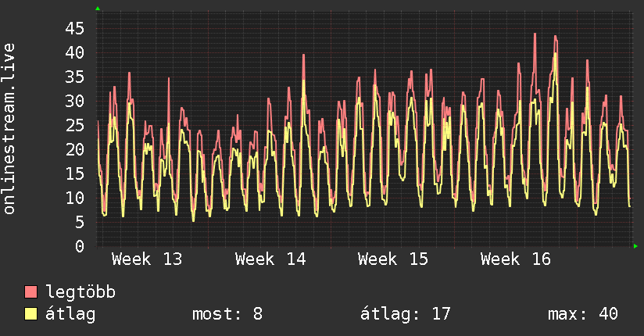Click the 'max: 40' statistic
The width and height of the screenshot is (644, 336).
583,314
